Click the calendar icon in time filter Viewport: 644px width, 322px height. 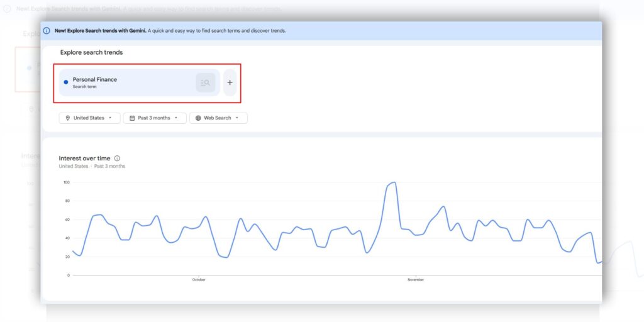pos(132,118)
